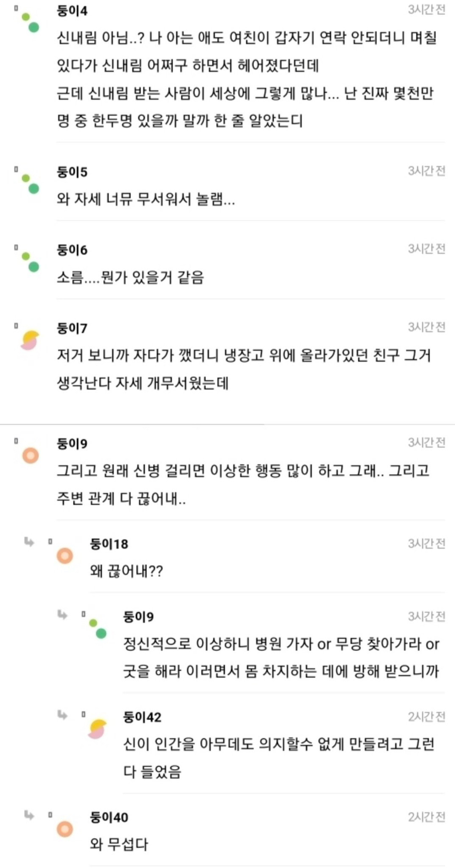Click 둥이6's green dots avatar
455x868 pixels.
[30, 262]
